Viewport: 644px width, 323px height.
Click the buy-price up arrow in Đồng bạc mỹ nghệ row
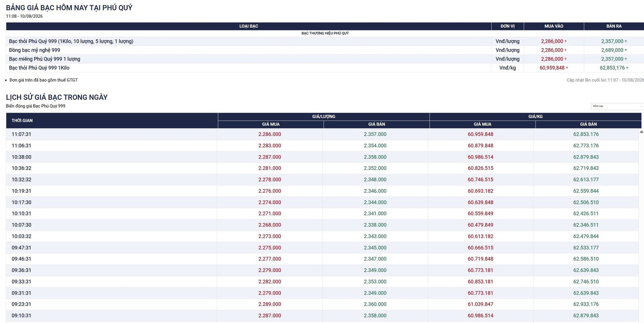565,50
